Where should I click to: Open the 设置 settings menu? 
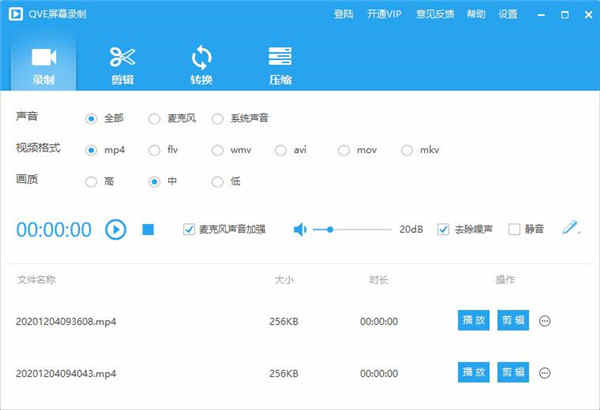pos(508,14)
